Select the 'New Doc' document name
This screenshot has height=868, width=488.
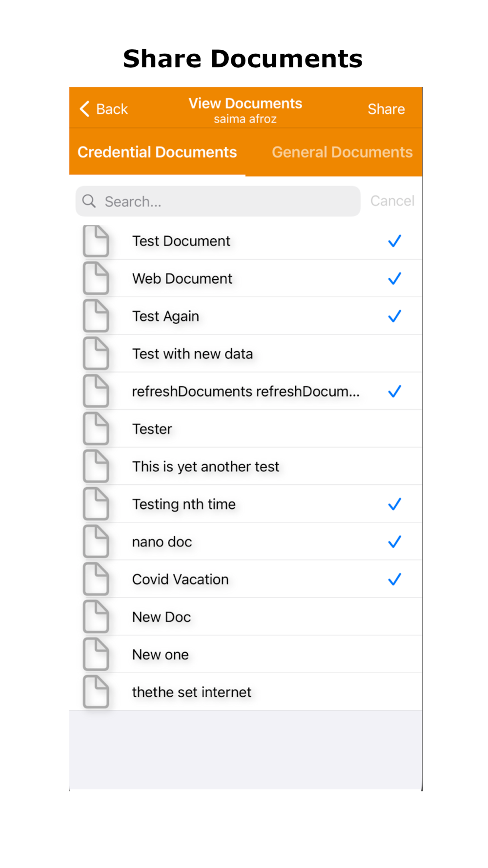click(x=162, y=617)
